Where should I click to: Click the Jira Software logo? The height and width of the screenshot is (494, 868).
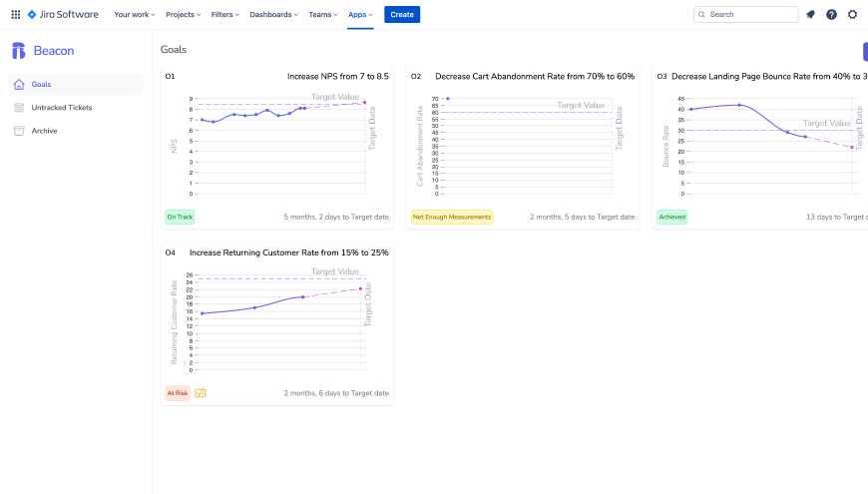point(63,15)
